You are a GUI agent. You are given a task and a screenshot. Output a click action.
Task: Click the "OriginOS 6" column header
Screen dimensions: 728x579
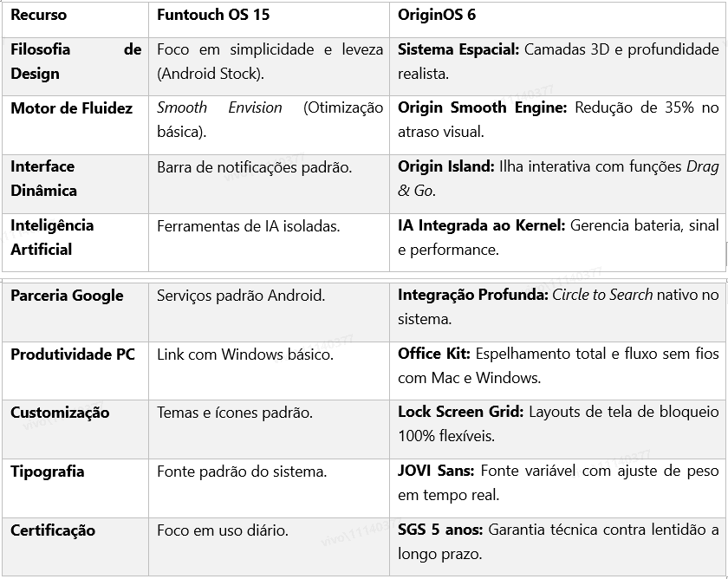point(437,15)
